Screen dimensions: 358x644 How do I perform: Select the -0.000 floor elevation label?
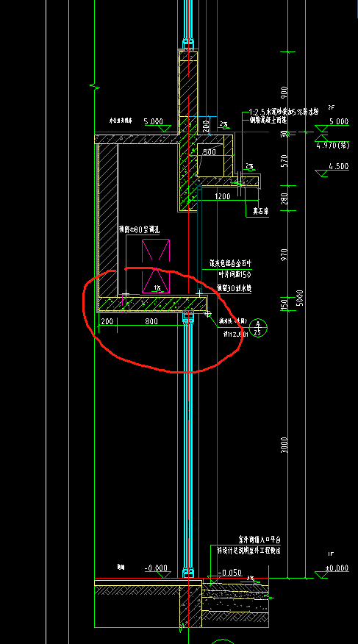156,568
